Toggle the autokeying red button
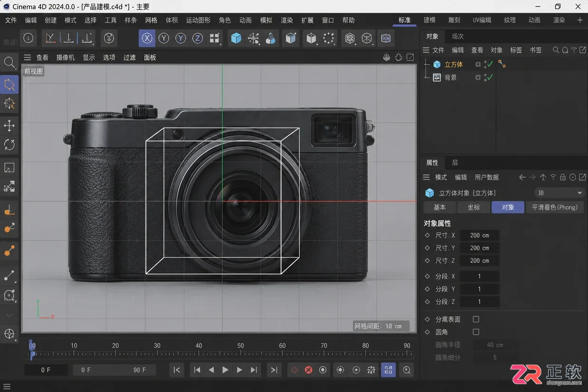Image resolution: width=588 pixels, height=392 pixels. pyautogui.click(x=309, y=370)
